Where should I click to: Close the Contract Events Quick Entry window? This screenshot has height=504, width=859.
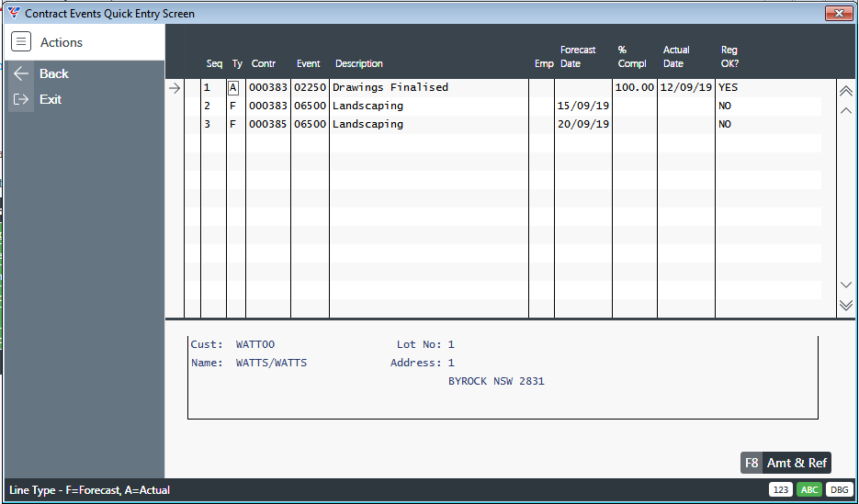tap(838, 13)
